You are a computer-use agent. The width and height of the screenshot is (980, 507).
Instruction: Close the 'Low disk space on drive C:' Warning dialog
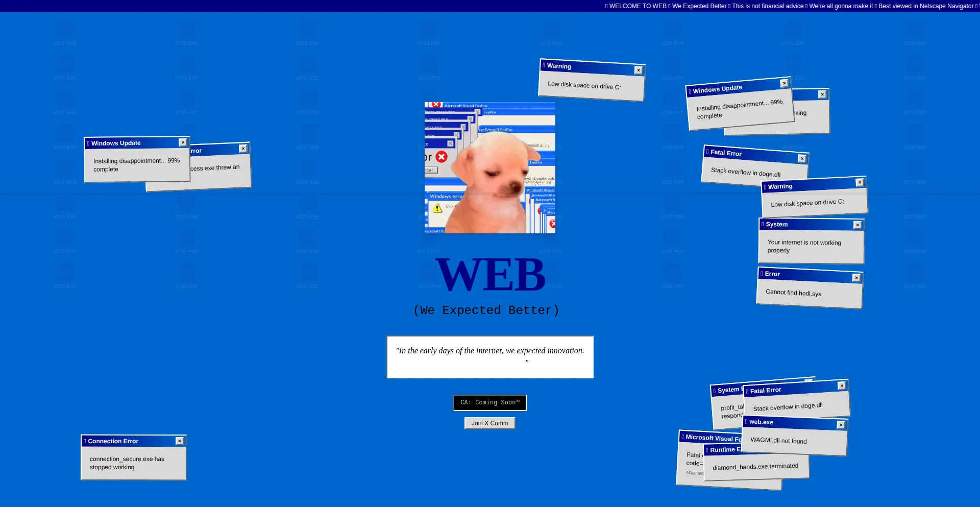click(x=639, y=70)
